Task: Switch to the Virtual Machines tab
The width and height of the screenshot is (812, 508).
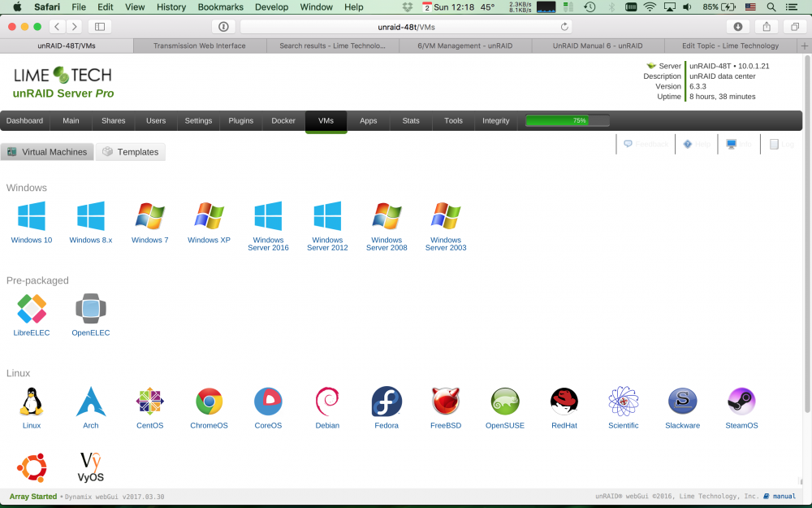Action: point(47,152)
